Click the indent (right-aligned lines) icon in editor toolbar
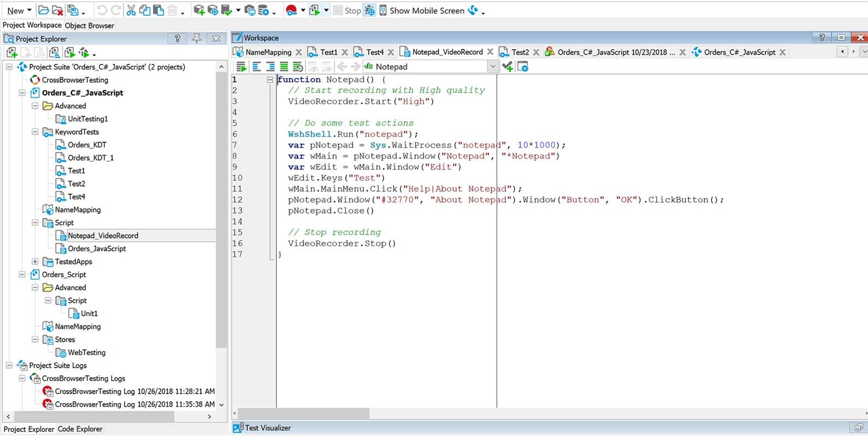 click(270, 67)
